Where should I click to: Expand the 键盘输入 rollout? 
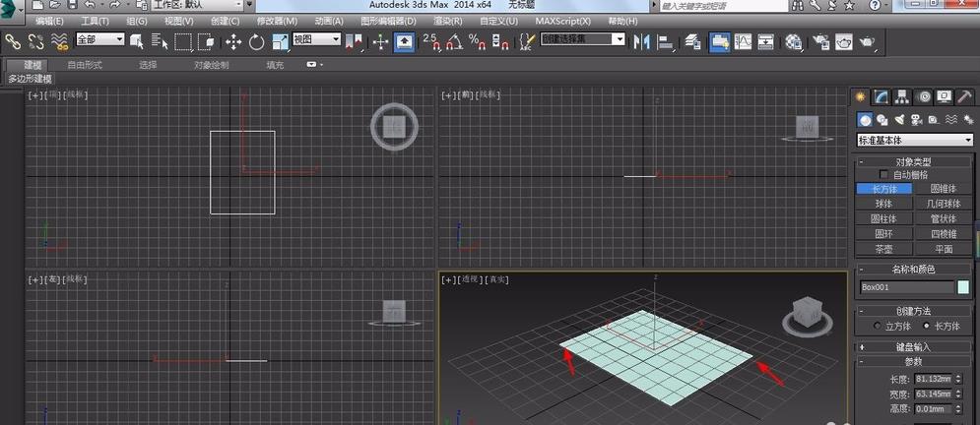point(914,346)
